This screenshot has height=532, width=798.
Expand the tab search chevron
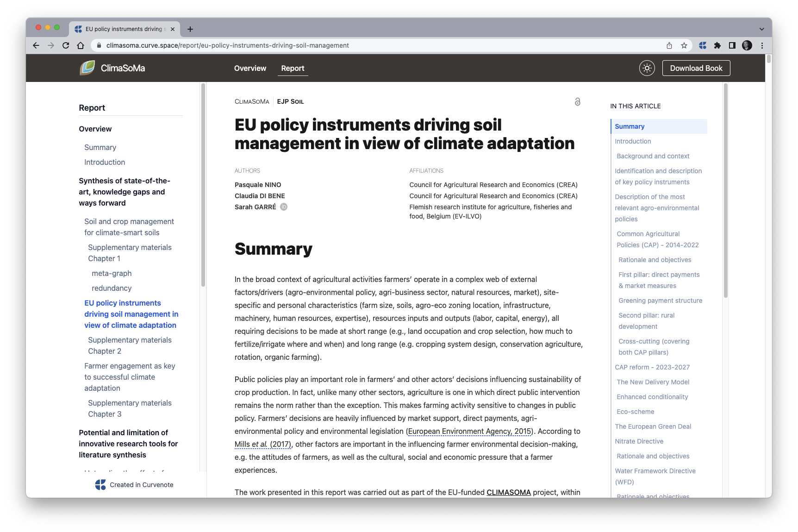click(762, 29)
